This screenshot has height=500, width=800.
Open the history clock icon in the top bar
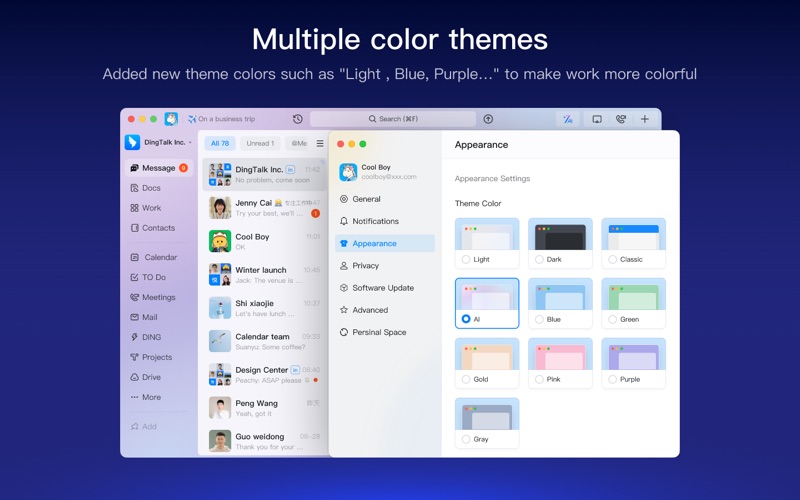298,119
